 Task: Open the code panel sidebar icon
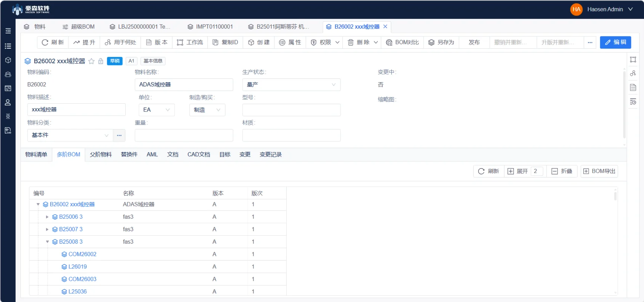pyautogui.click(x=8, y=89)
